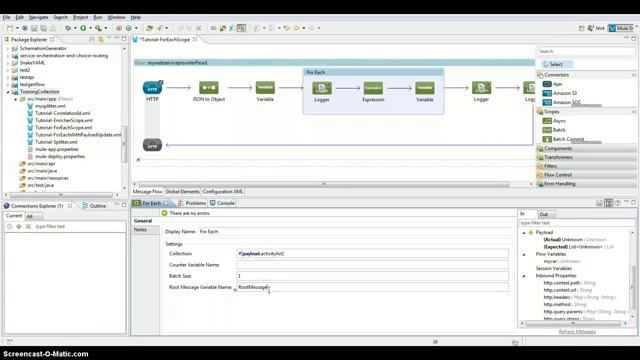This screenshot has width=640, height=360.
Task: Open Tutorial-ForEachScope.xml file
Action: (63, 127)
